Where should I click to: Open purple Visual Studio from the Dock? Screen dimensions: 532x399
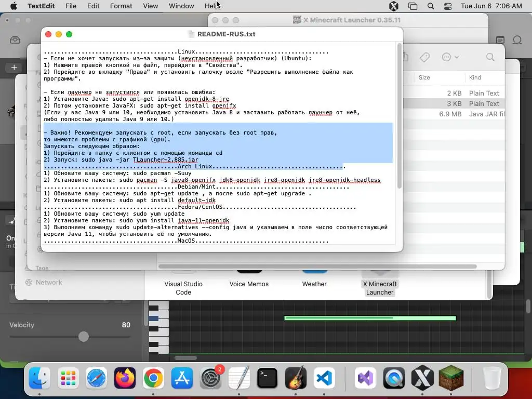tap(365, 378)
